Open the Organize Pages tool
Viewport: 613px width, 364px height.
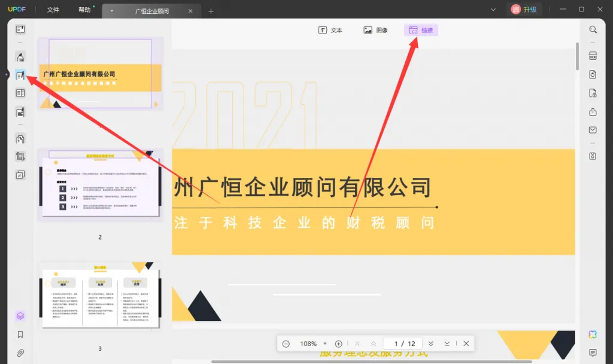pyautogui.click(x=20, y=93)
